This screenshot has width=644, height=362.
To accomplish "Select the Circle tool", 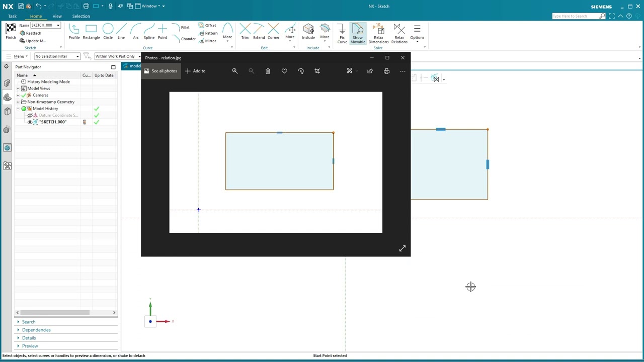I will point(108,32).
